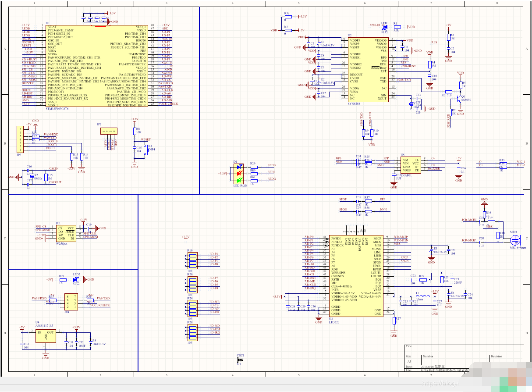The height and width of the screenshot is (392, 532).
Task: Select the STM32F103C8T6 microcontroller U1
Action: click(96, 66)
